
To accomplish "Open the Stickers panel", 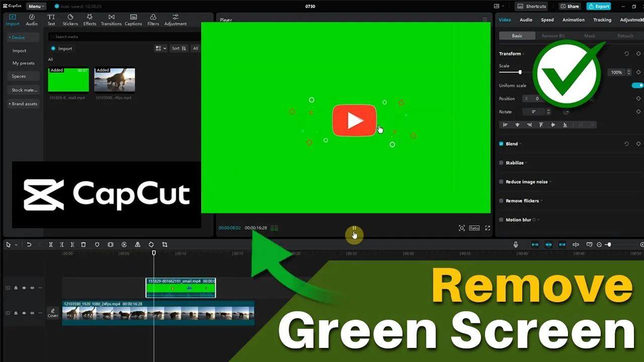I will coord(70,20).
